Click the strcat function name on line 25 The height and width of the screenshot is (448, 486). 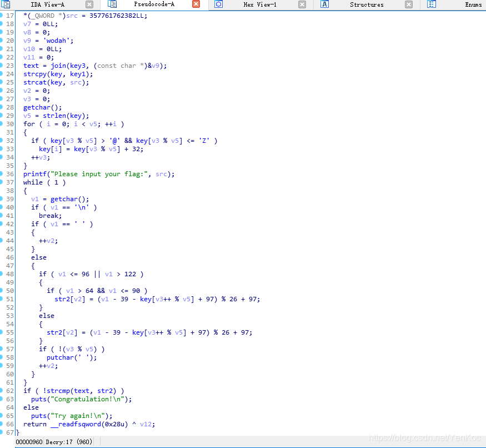click(x=34, y=82)
